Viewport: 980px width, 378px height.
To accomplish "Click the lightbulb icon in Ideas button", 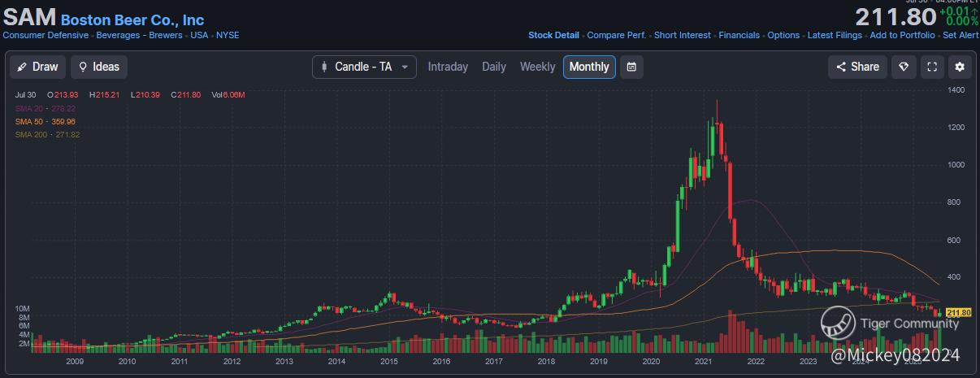I will (83, 67).
